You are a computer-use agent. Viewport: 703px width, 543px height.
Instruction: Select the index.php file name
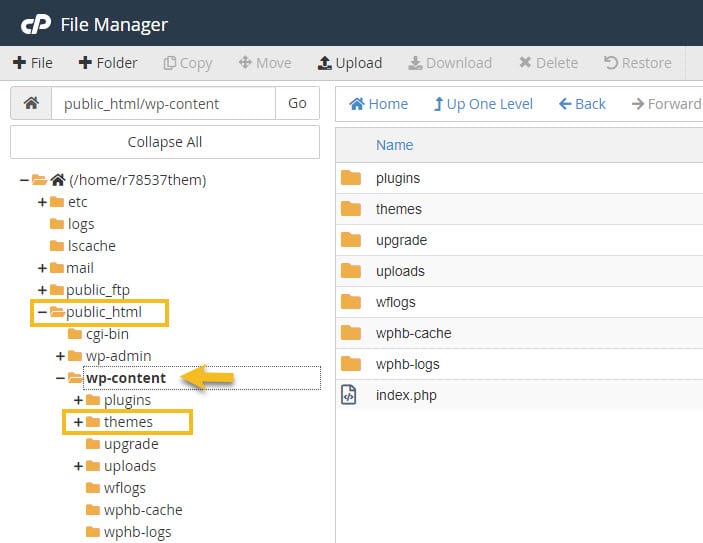tap(406, 395)
